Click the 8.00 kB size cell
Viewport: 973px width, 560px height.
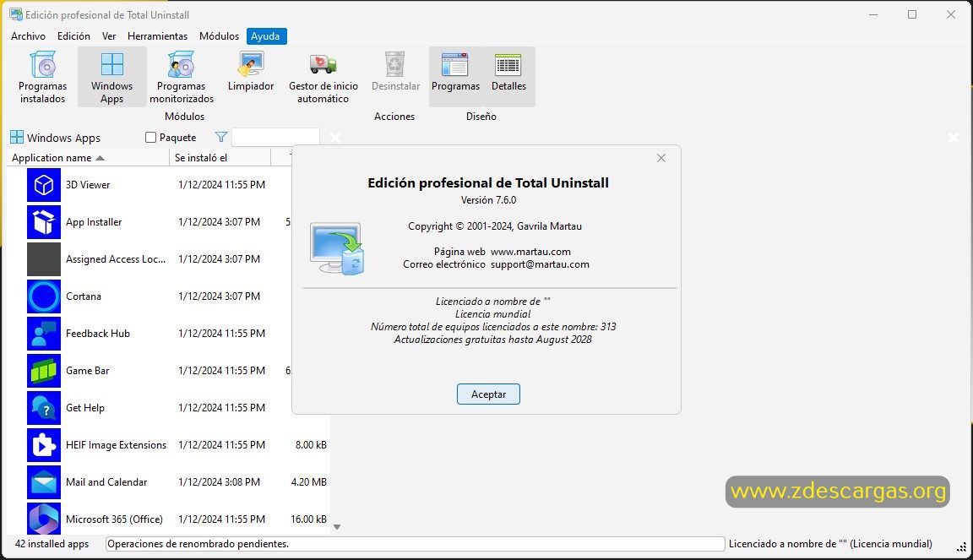pos(311,445)
